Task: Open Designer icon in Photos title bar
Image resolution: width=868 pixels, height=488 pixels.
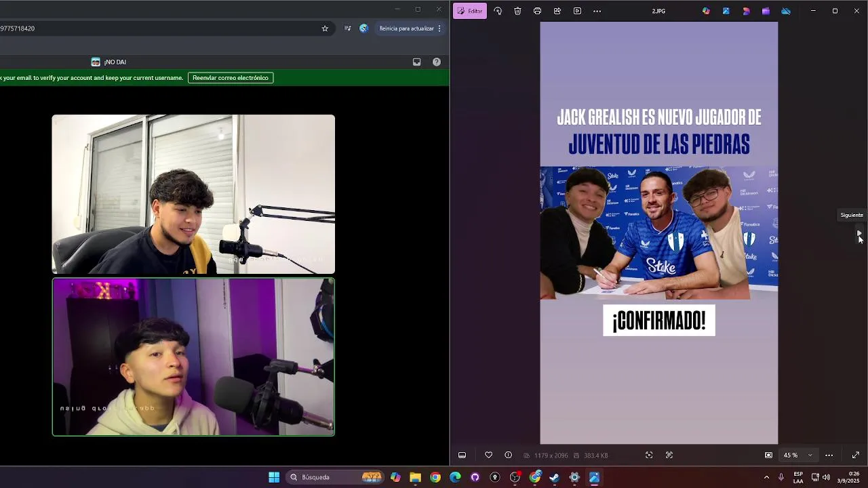Action: coord(746,11)
